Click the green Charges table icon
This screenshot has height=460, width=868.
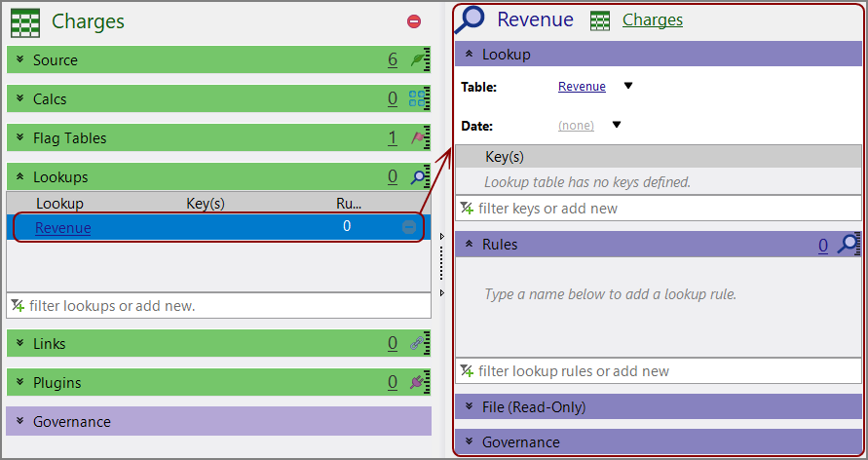[25, 22]
